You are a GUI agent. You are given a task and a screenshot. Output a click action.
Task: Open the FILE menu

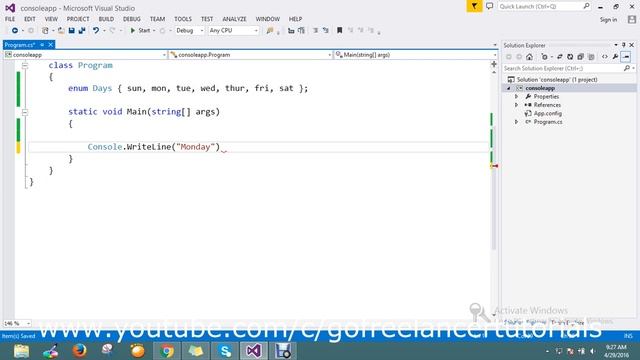[10, 19]
